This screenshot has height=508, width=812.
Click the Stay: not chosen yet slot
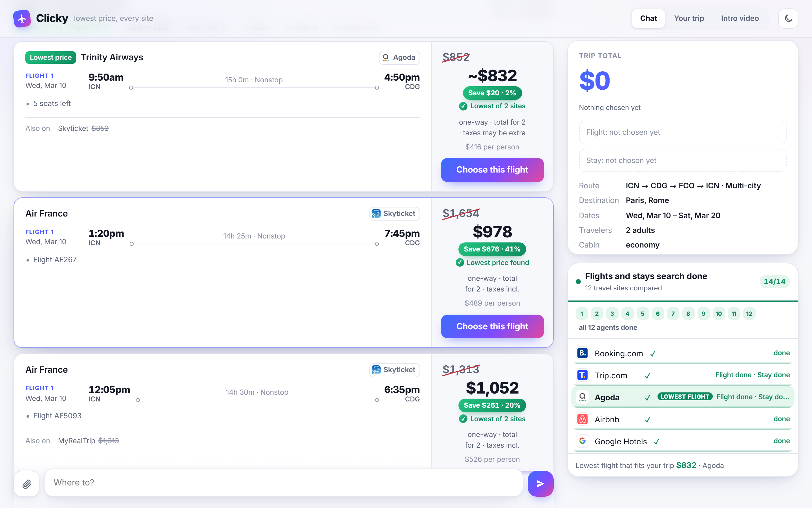682,161
